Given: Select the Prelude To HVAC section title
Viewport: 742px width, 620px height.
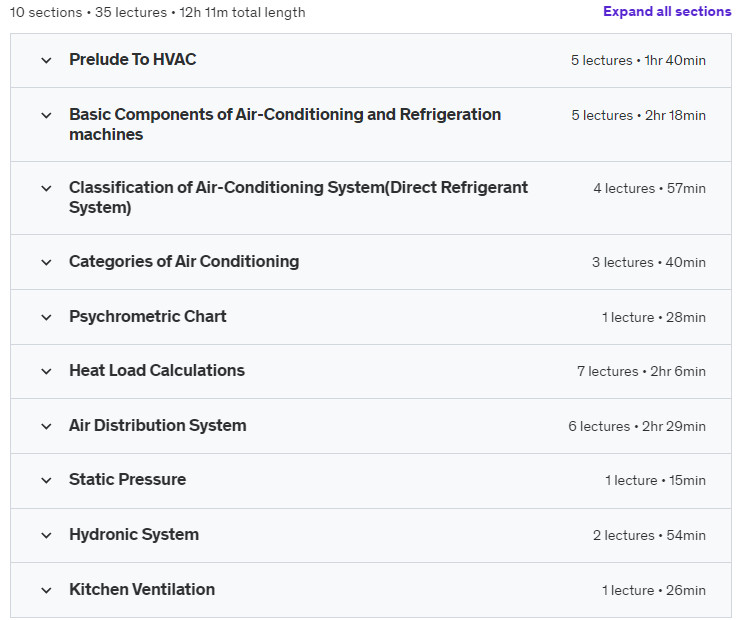Looking at the screenshot, I should tap(132, 60).
